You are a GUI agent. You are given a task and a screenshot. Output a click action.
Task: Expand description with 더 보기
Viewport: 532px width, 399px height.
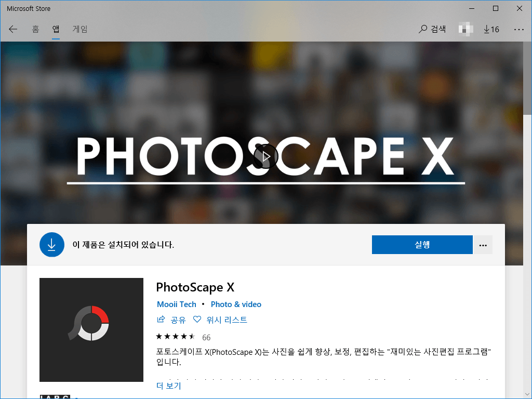(x=169, y=386)
